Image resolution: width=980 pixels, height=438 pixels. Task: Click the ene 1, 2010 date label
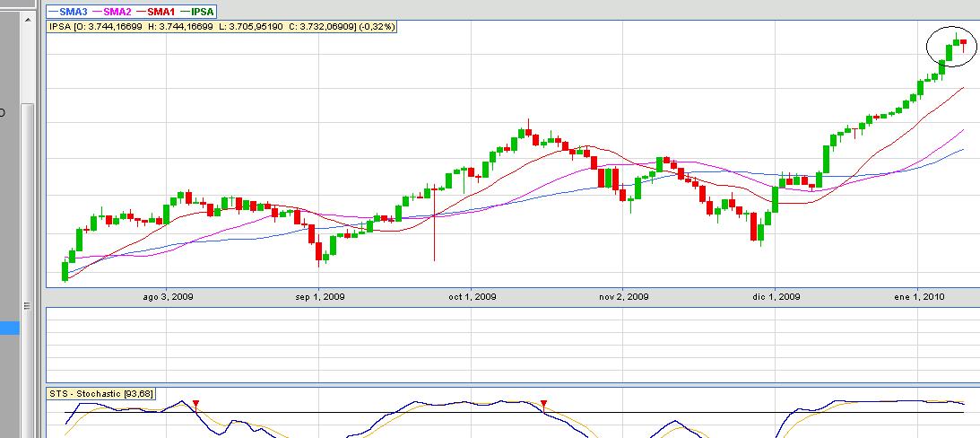point(919,296)
